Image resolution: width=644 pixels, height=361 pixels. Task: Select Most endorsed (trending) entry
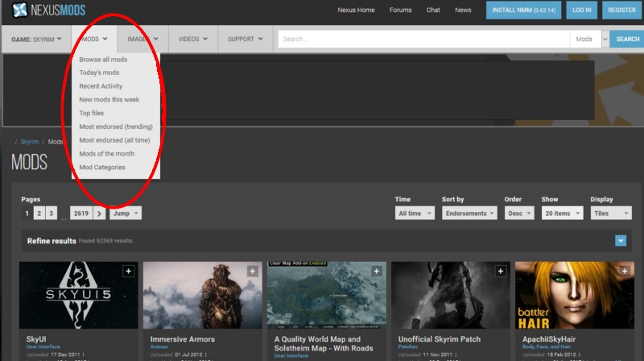116,127
